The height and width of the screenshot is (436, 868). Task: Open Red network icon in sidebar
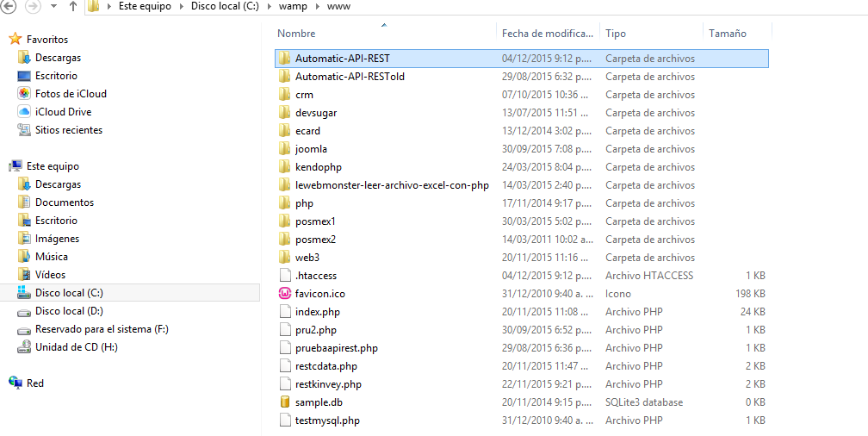[x=15, y=383]
